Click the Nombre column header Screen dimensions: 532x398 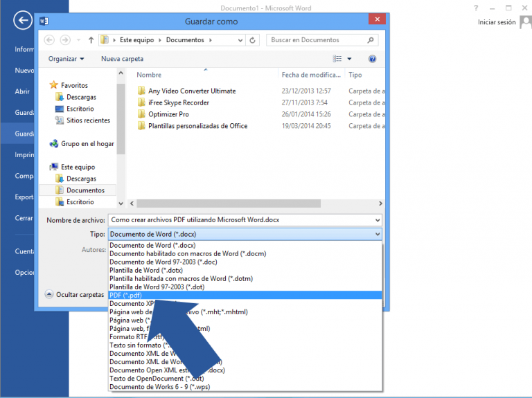(x=149, y=75)
